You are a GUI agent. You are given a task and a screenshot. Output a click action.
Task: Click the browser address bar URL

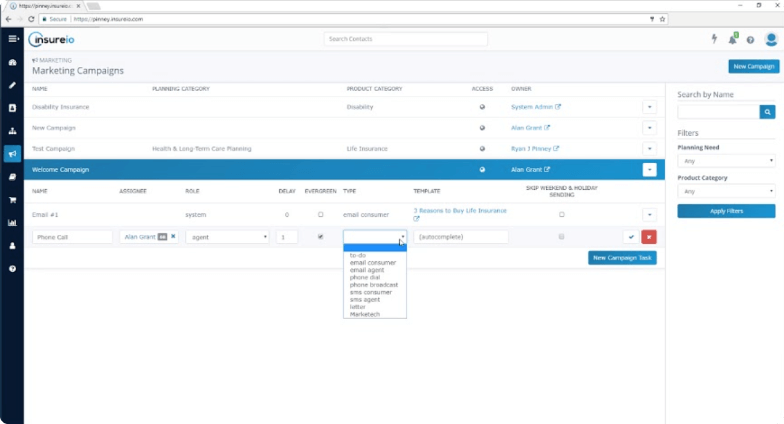pyautogui.click(x=108, y=19)
